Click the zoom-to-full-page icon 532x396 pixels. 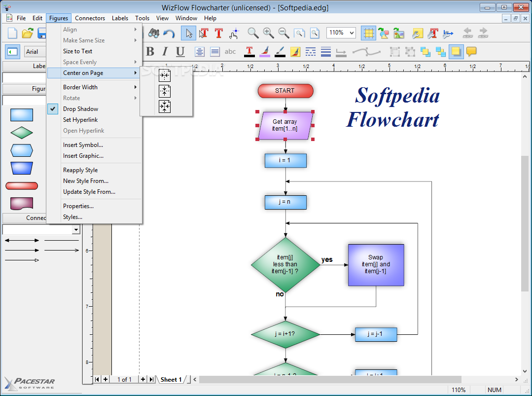[315, 33]
